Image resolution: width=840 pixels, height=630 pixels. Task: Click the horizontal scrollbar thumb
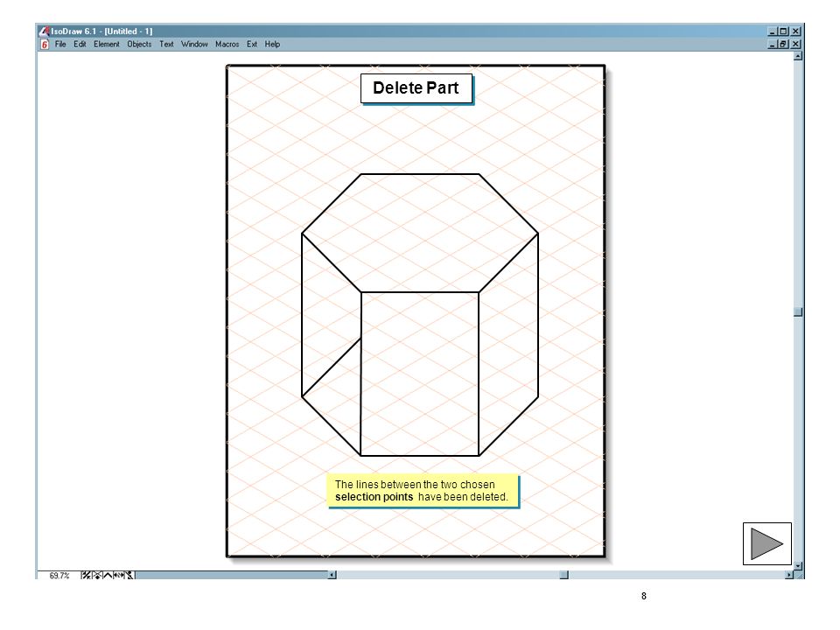tap(563, 576)
